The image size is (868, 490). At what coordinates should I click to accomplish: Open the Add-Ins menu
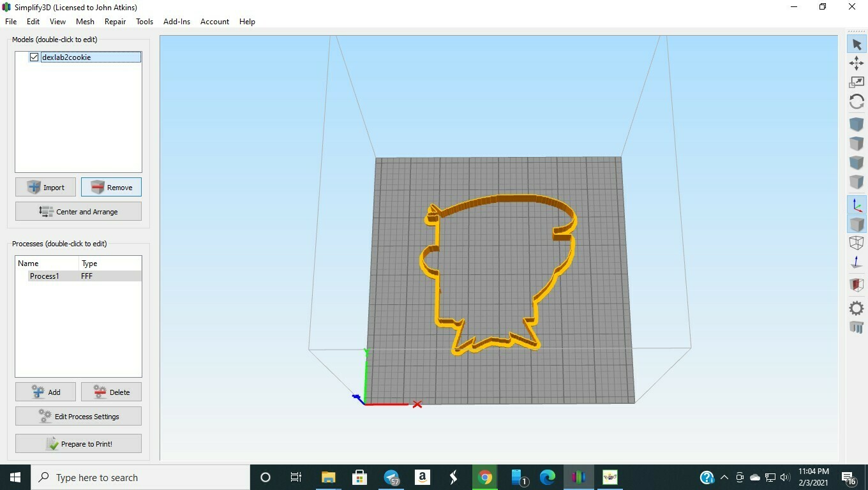[x=177, y=21]
